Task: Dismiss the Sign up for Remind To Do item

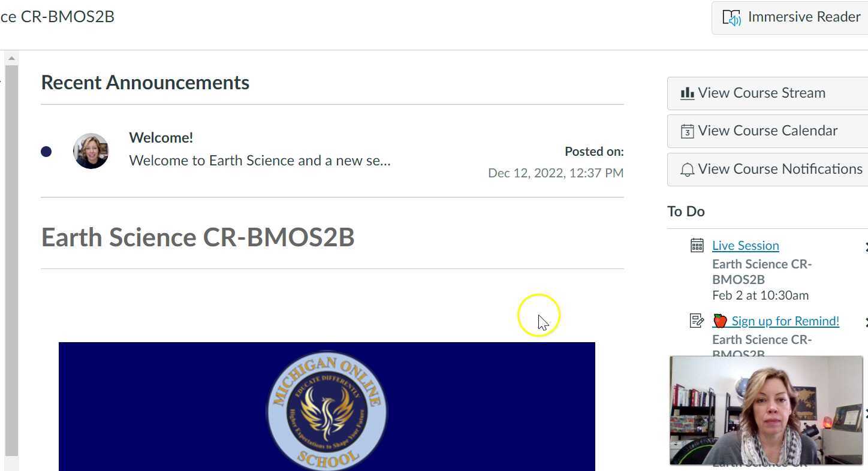Action: pyautogui.click(x=866, y=321)
